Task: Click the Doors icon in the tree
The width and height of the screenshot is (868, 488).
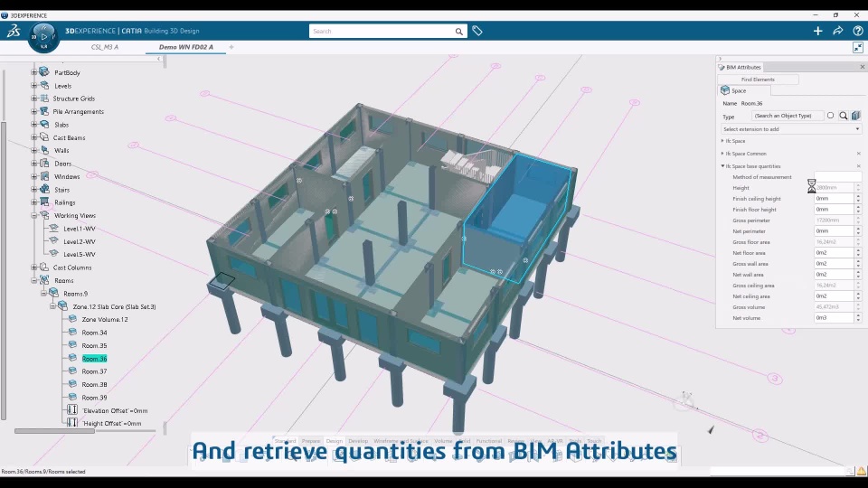Action: (x=44, y=164)
